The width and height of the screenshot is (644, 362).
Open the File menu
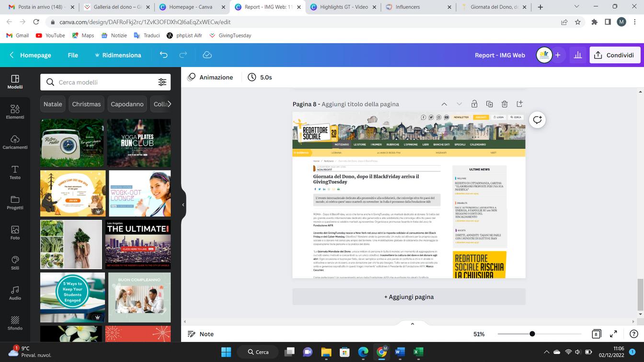[x=73, y=55]
